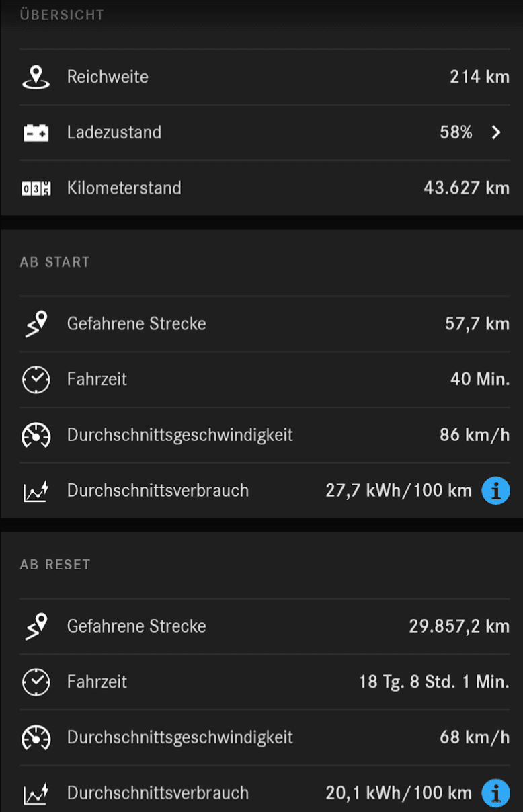The image size is (523, 812).
Task: Tap the range location pin icon
Action: coord(36,77)
